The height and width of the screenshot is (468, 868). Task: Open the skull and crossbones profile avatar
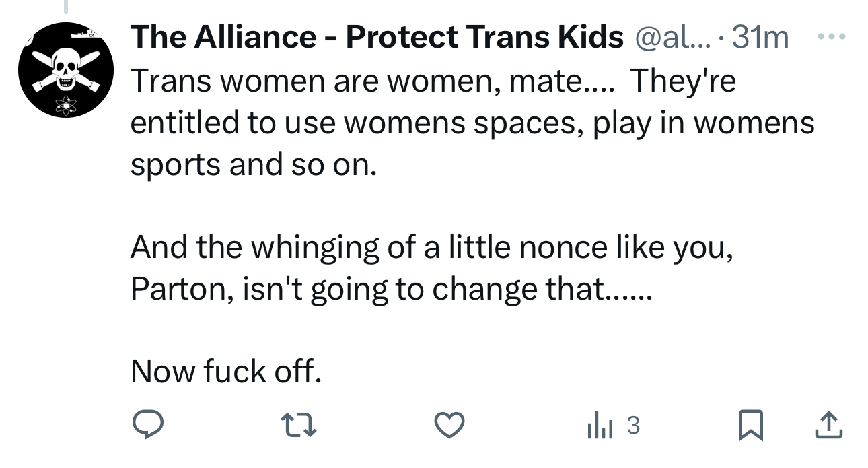[x=65, y=70]
